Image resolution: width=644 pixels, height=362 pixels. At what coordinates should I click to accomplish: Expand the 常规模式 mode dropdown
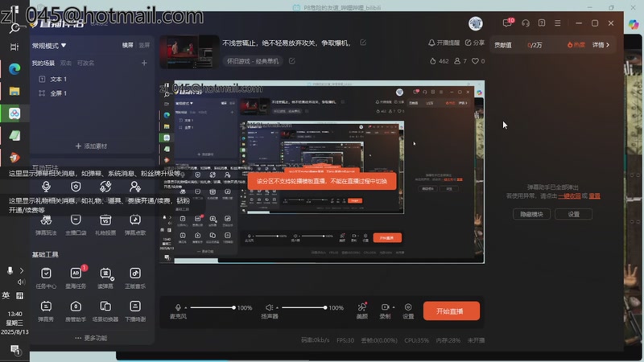(49, 46)
